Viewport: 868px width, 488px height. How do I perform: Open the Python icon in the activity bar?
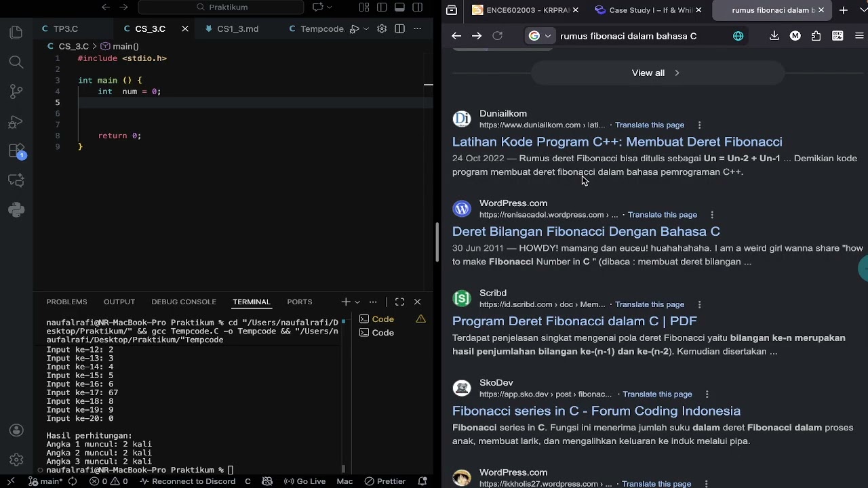[16, 209]
